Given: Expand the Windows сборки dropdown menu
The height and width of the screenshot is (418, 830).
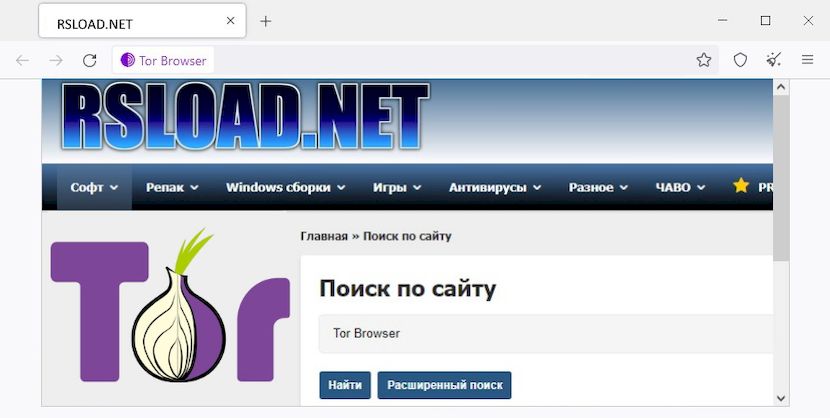Looking at the screenshot, I should pyautogui.click(x=285, y=187).
